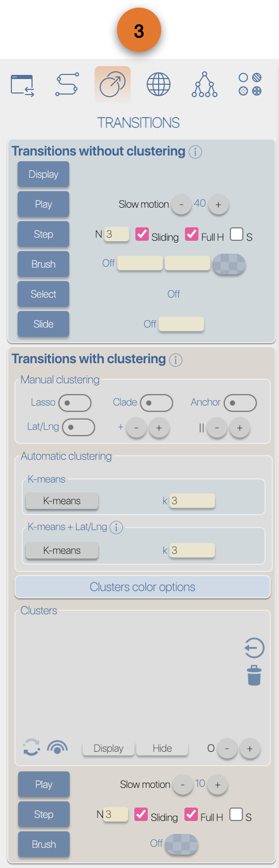Click the Display button under Transitions without clustering
Screen dimensions: 279x868
(x=43, y=174)
